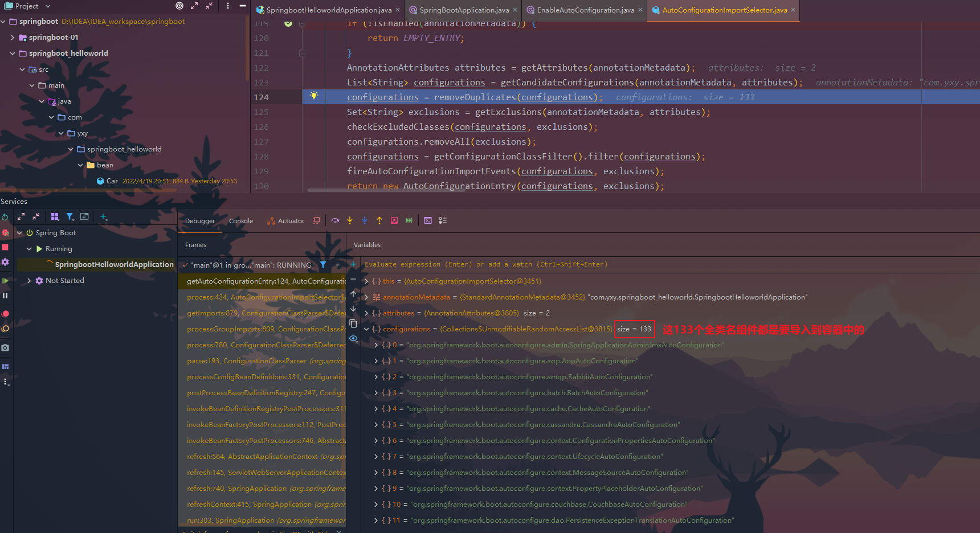The image size is (980, 533).
Task: Select the Debugger tab
Action: [200, 221]
